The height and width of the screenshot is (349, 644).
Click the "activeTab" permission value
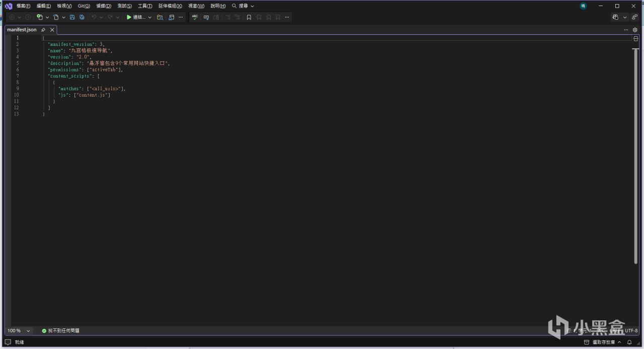pos(103,69)
